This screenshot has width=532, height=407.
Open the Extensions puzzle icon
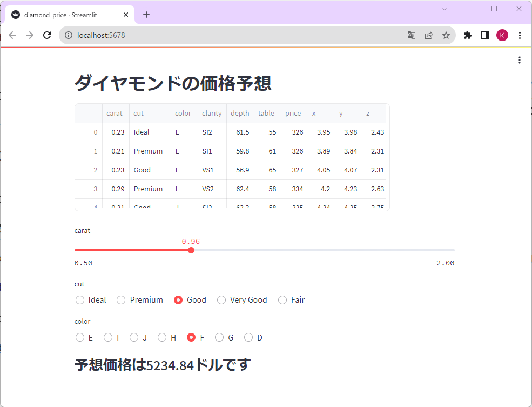coord(468,35)
